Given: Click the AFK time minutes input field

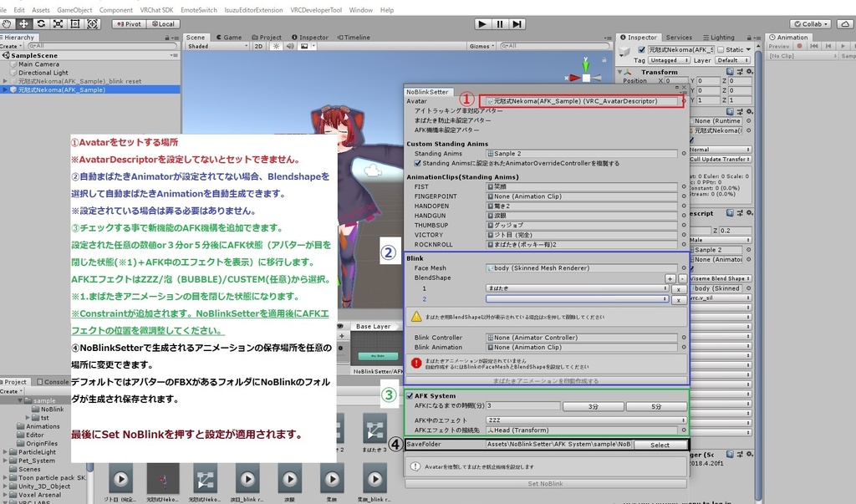Looking at the screenshot, I should click(522, 405).
